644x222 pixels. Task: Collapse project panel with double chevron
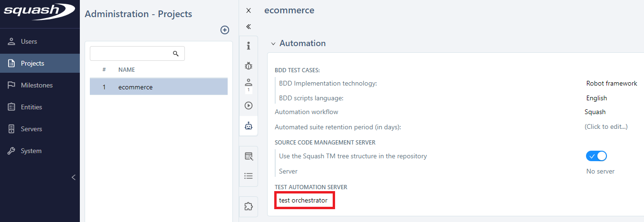(248, 27)
